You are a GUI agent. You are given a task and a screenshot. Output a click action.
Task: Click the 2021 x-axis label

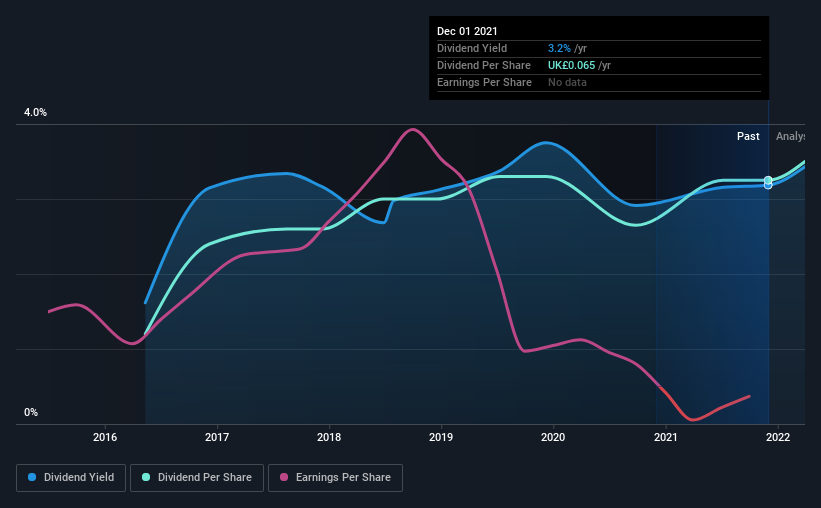click(665, 437)
